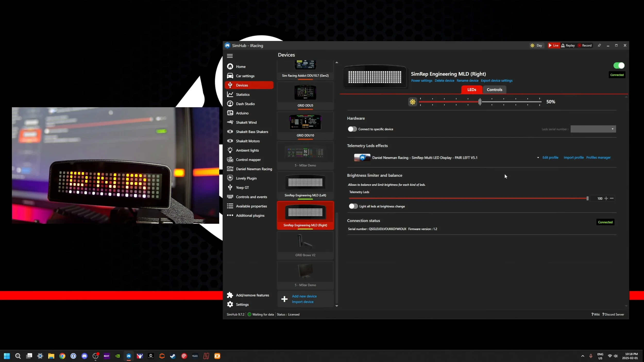644x362 pixels.
Task: Click the Lovely Plugin shield icon
Action: tap(230, 178)
